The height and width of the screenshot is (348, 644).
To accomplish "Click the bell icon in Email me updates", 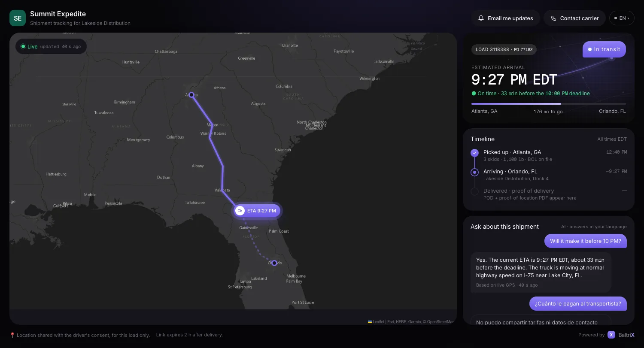I will [x=481, y=18].
